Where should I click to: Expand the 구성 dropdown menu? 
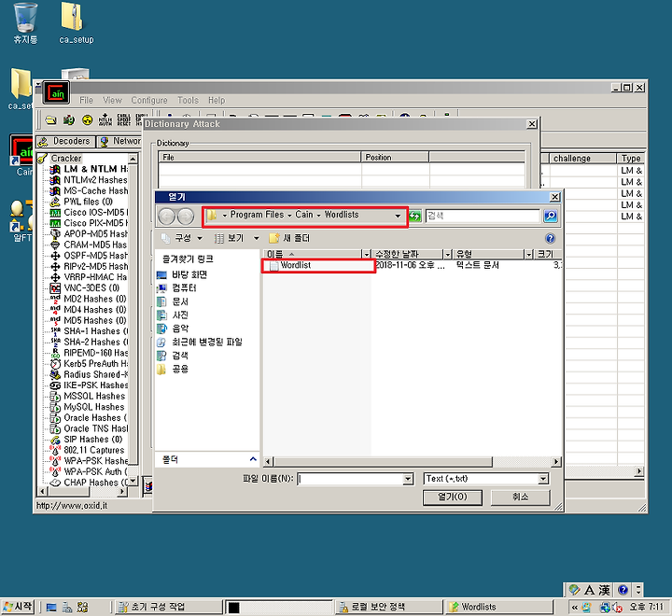(x=200, y=238)
